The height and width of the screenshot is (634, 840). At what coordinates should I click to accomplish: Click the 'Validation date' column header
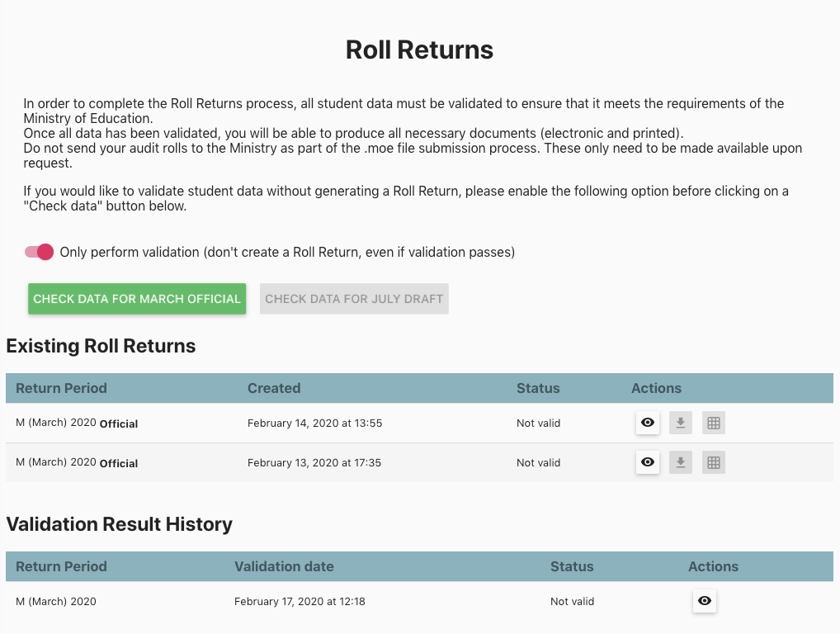coord(284,566)
